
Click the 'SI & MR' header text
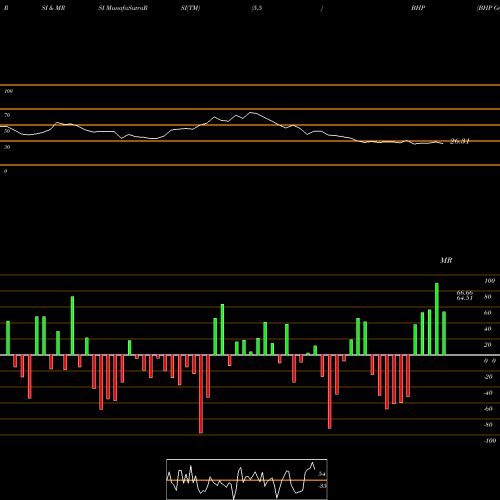tap(53, 8)
